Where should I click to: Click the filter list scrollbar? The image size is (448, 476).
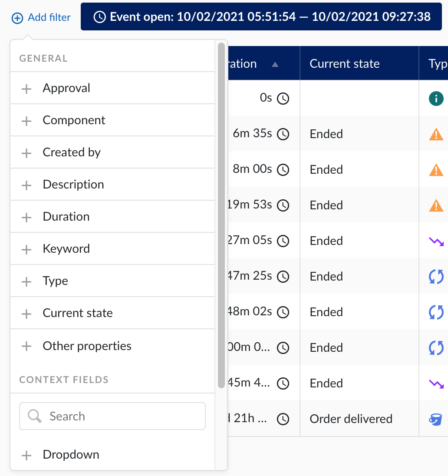tap(221, 215)
